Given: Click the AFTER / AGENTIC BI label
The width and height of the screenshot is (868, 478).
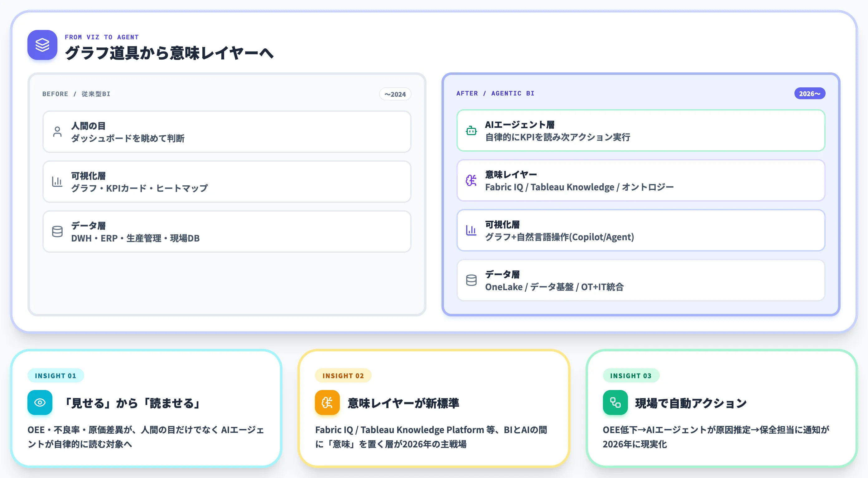Looking at the screenshot, I should [x=495, y=93].
